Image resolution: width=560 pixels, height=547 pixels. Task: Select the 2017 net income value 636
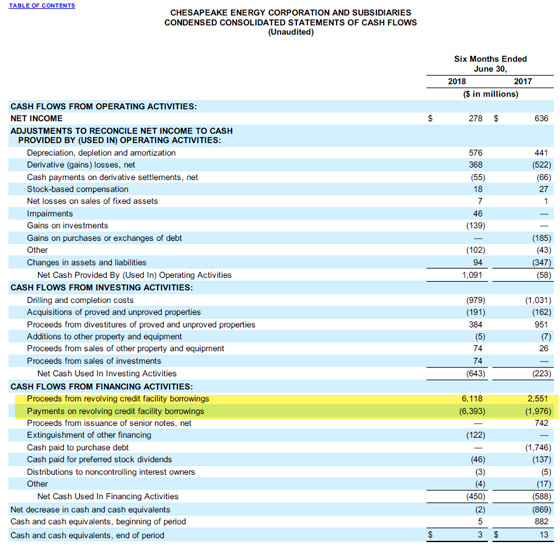click(541, 118)
